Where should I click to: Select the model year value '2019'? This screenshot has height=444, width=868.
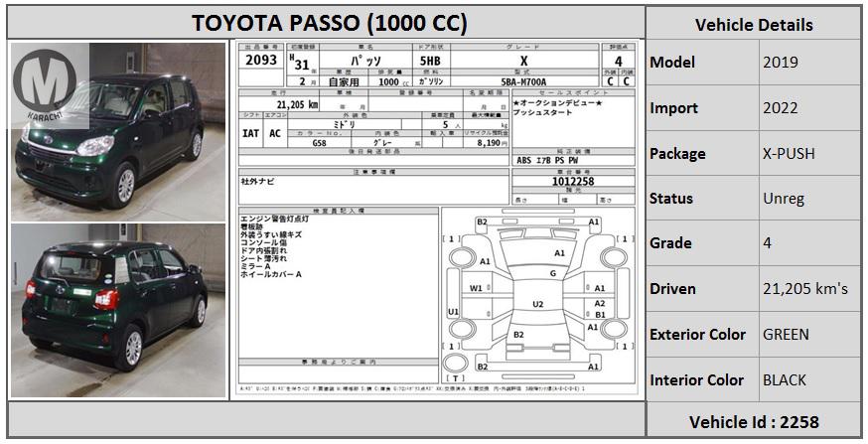tap(781, 62)
